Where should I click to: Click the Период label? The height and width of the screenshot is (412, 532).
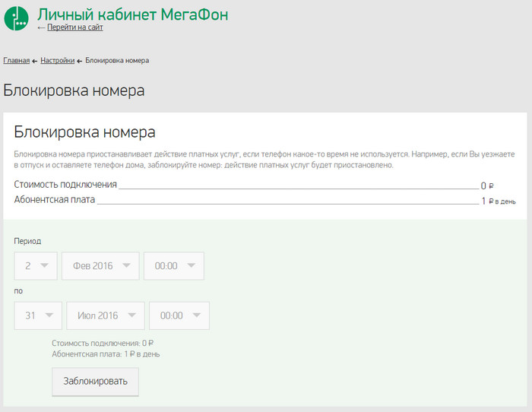pyautogui.click(x=27, y=241)
